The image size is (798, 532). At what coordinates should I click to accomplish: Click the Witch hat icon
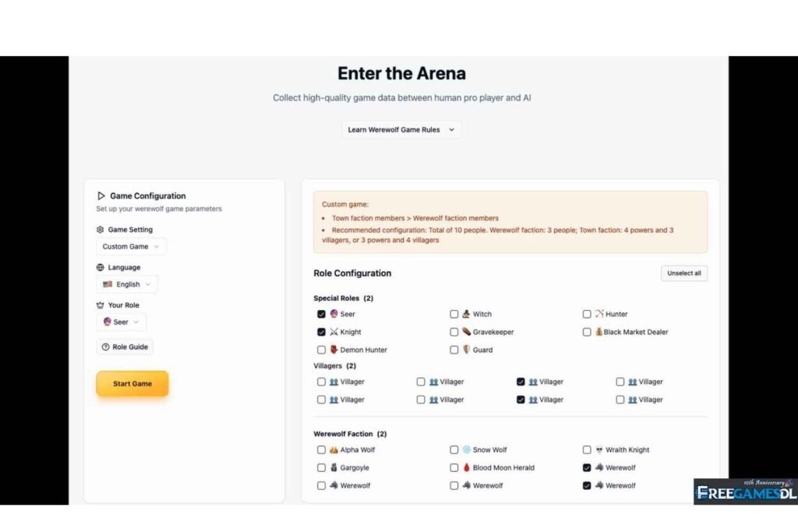pos(466,314)
